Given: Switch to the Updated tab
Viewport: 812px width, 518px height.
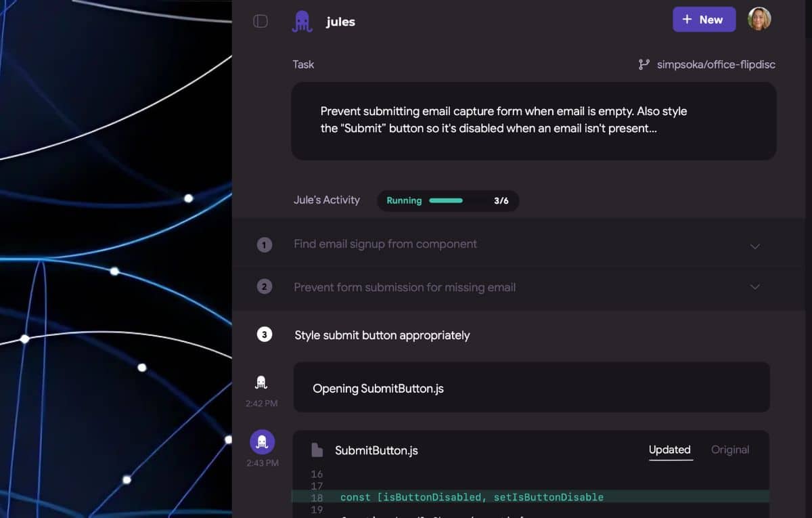Looking at the screenshot, I should click(669, 450).
